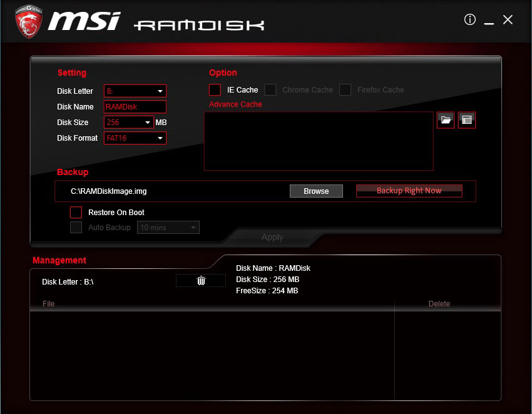Click Backup Right Now button
Screen dimensions: 532x414
(x=409, y=191)
